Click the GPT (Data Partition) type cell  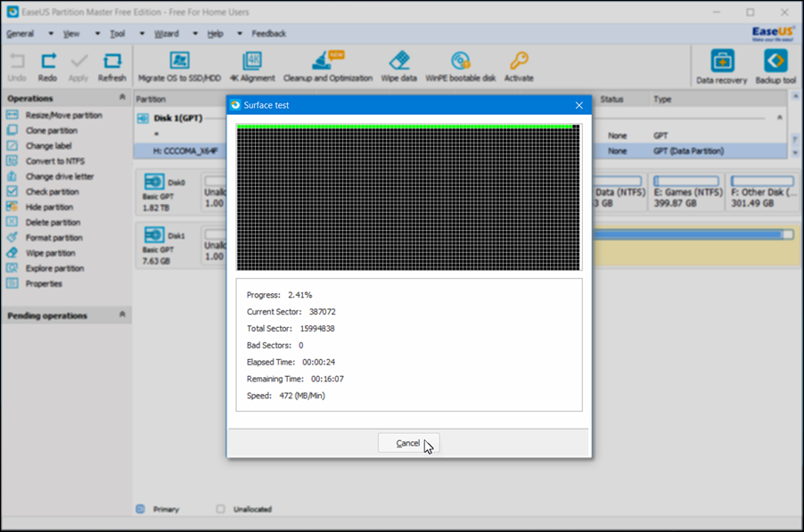click(x=689, y=151)
